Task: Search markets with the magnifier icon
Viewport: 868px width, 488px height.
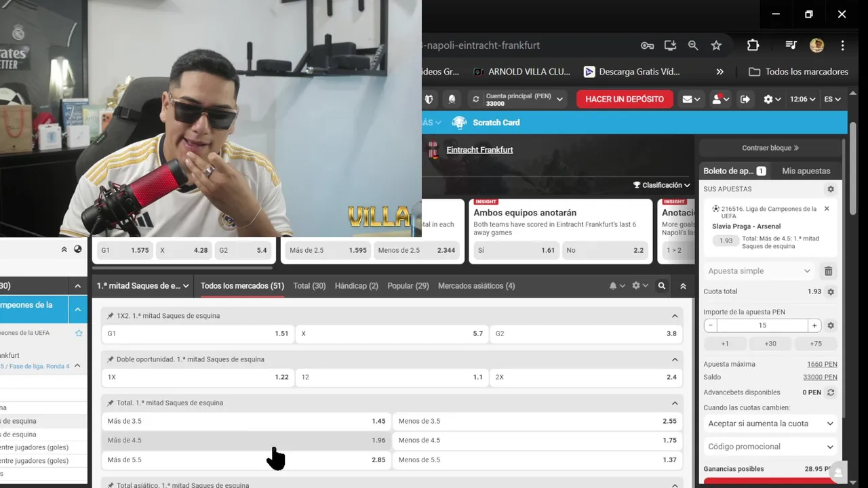Action: tap(662, 286)
